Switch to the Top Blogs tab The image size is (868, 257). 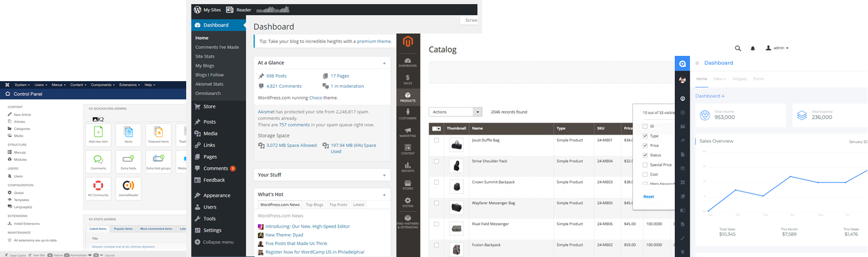coord(314,205)
